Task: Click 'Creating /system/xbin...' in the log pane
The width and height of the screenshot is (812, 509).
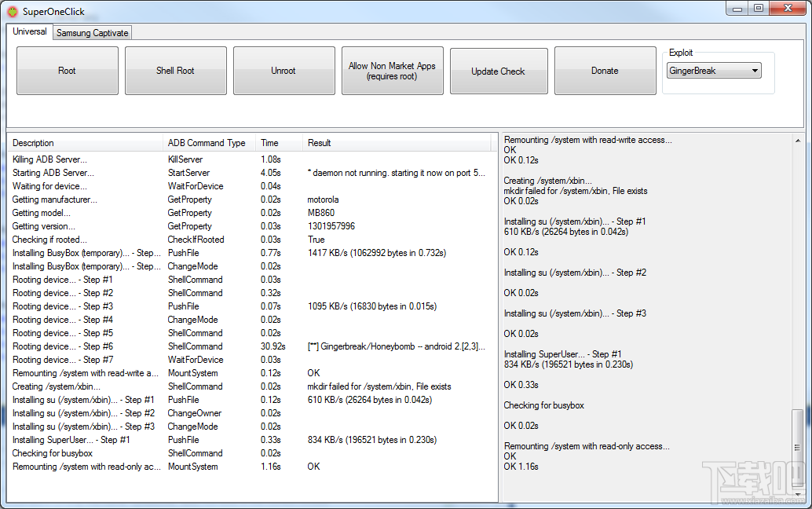Action: click(x=547, y=181)
